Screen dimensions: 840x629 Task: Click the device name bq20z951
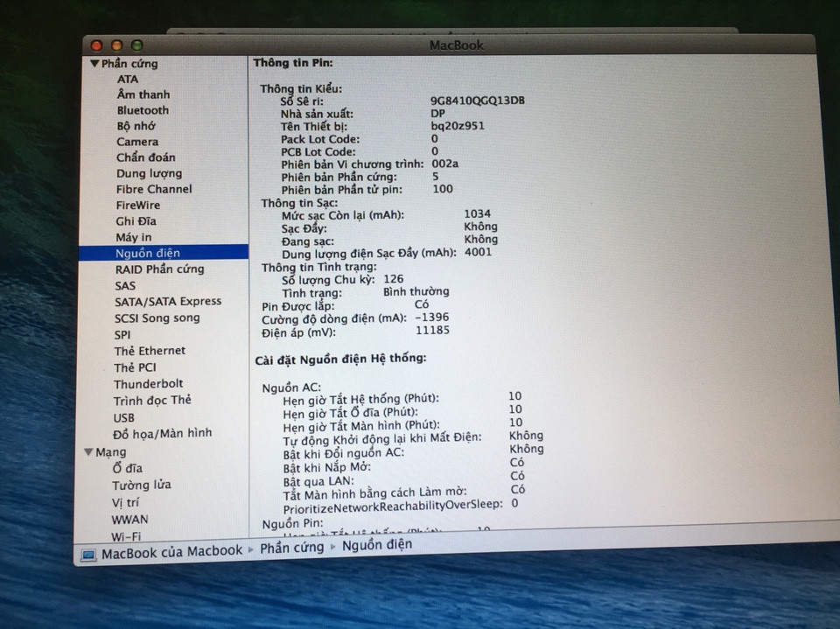(x=458, y=126)
